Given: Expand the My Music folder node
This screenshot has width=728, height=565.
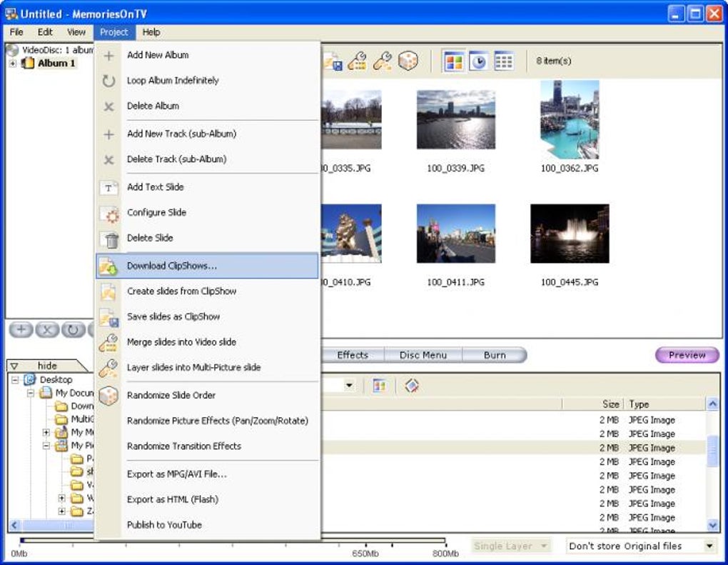Looking at the screenshot, I should pyautogui.click(x=46, y=433).
